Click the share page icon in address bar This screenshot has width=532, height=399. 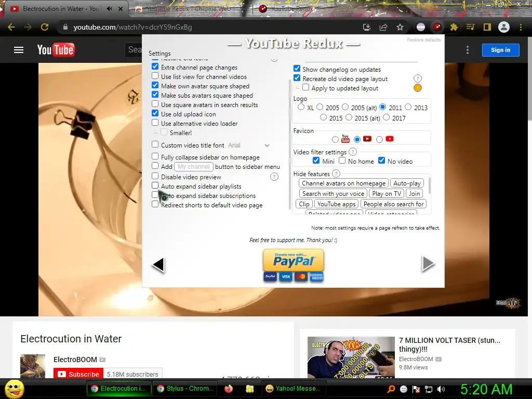[383, 27]
